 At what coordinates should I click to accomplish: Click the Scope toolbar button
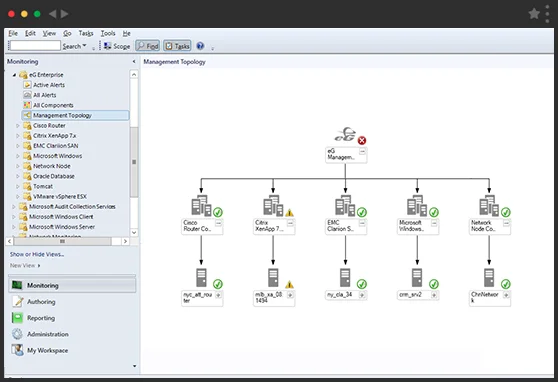[117, 46]
